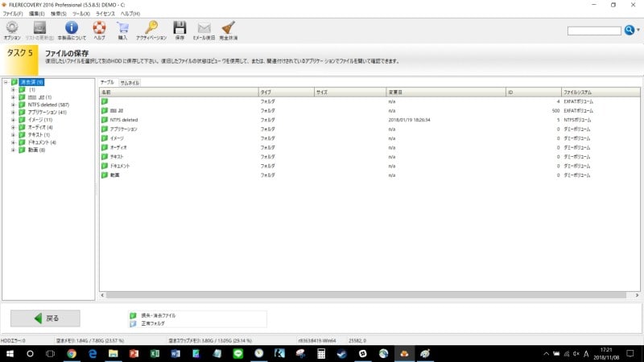
Task: Open the ファイル menu
Action: pos(14,14)
